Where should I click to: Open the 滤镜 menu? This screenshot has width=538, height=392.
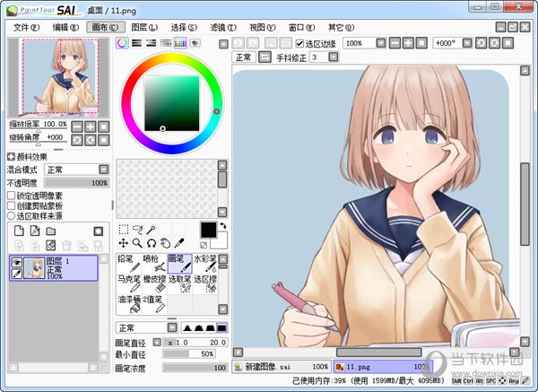pyautogui.click(x=223, y=27)
